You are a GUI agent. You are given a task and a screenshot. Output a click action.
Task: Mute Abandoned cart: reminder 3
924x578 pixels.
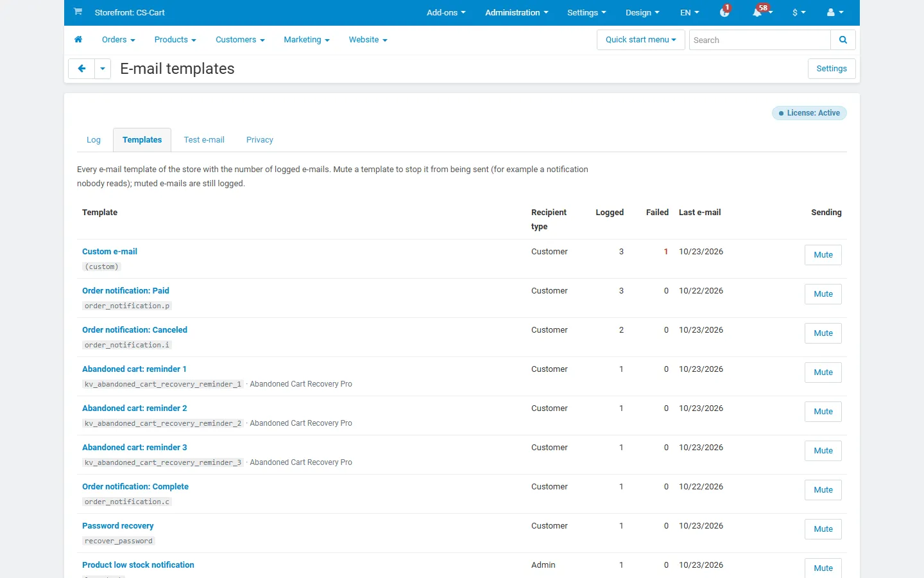click(x=823, y=451)
